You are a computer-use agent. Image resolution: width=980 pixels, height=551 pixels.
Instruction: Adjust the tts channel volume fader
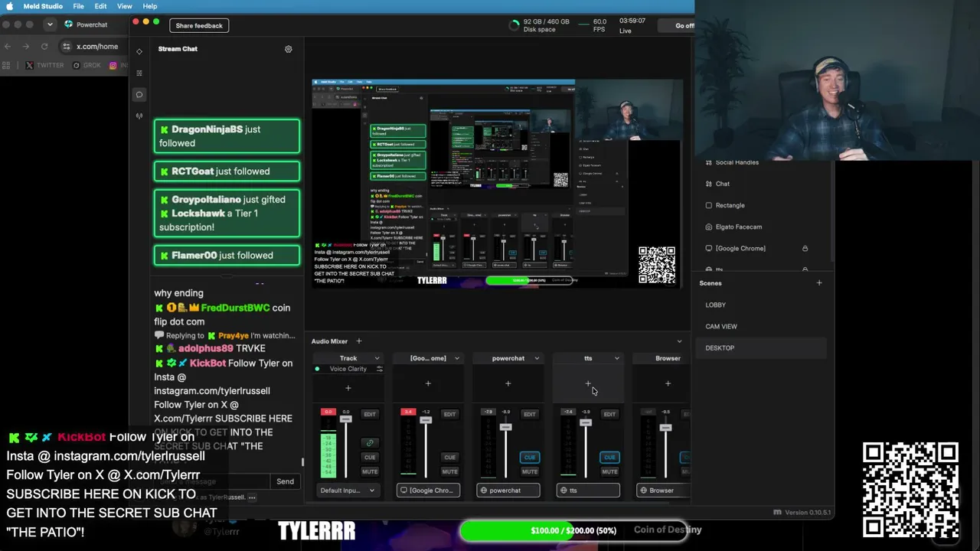pos(586,423)
